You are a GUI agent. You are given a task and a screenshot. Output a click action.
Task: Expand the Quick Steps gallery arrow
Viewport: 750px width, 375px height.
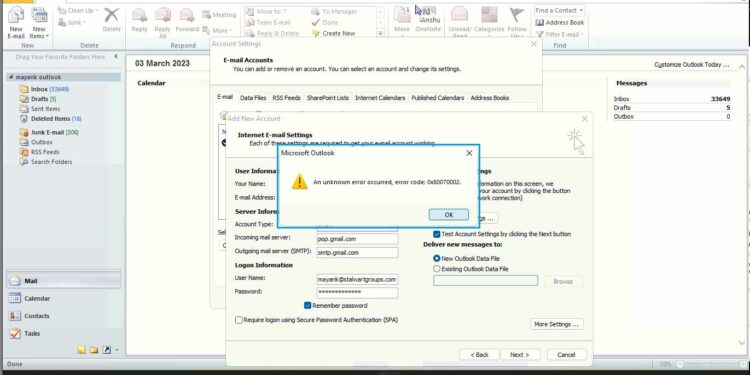380,33
